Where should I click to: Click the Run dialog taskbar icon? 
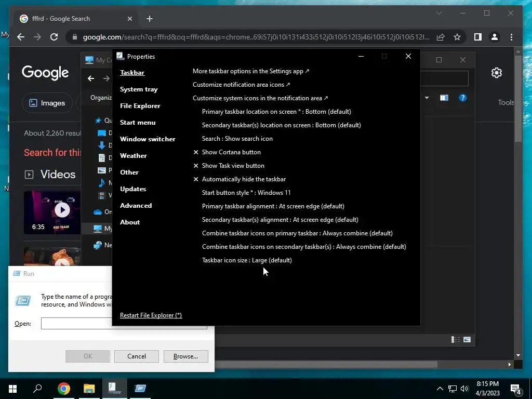pyautogui.click(x=140, y=389)
